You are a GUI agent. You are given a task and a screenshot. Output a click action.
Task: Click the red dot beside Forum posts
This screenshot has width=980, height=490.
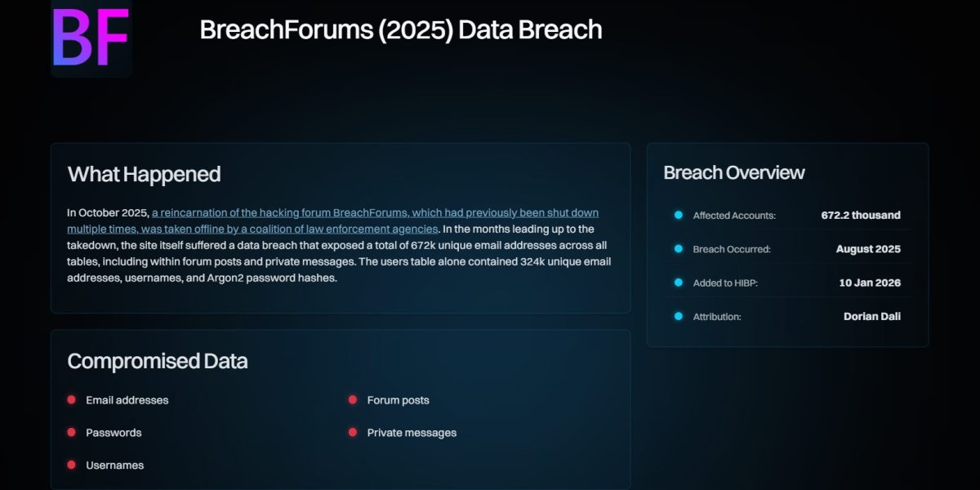click(353, 400)
